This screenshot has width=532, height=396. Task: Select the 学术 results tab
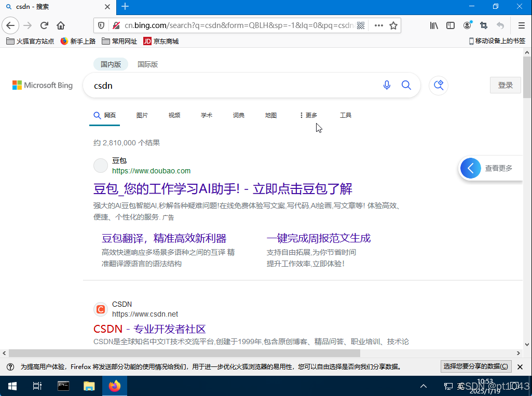[207, 115]
